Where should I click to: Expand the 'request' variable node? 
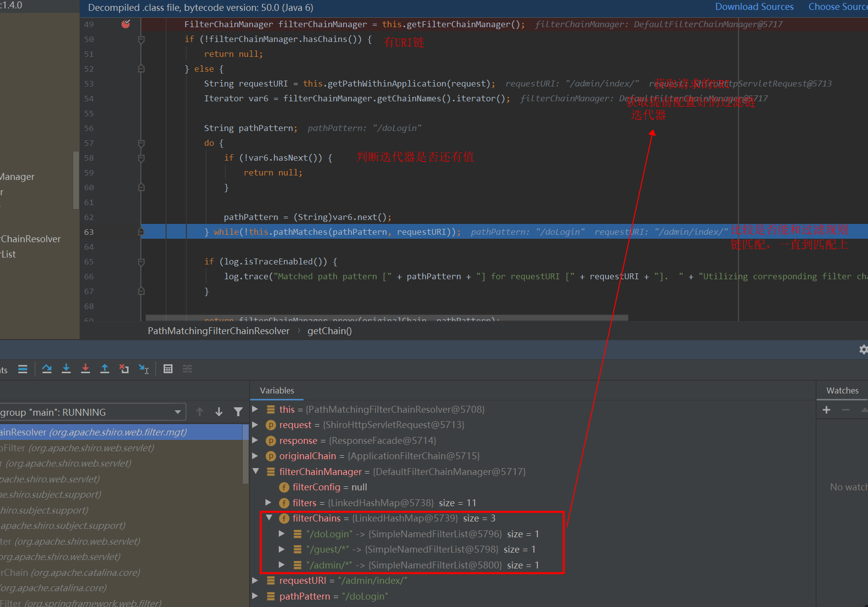pyautogui.click(x=255, y=425)
